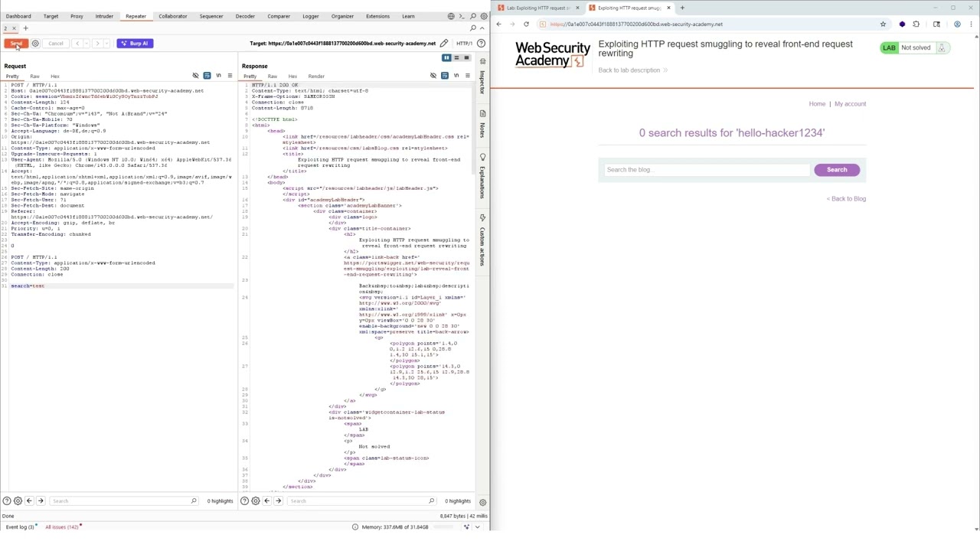This screenshot has width=980, height=551.
Task: Switch to the Collaborator tab
Action: (173, 16)
